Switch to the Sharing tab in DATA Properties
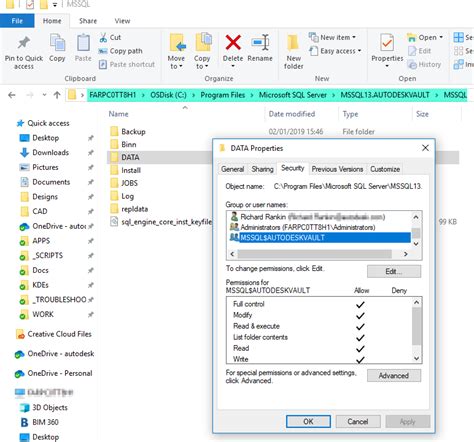474x442 pixels. tap(262, 169)
